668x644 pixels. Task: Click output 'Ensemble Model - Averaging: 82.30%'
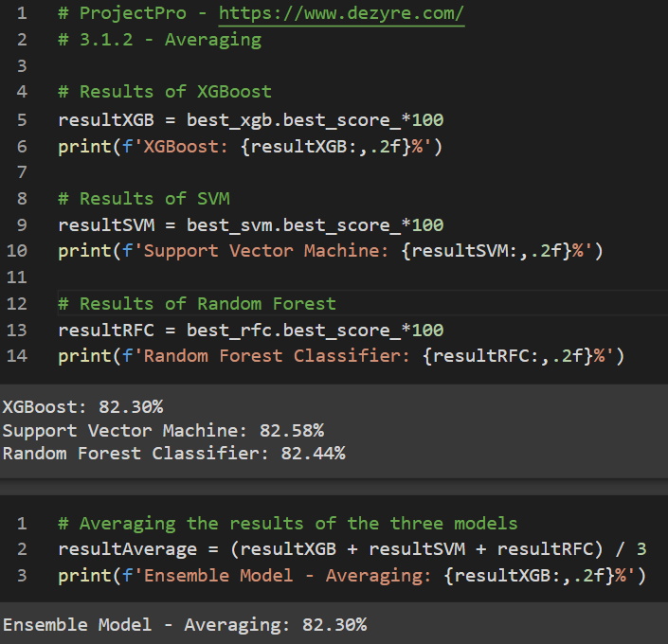pos(185,625)
